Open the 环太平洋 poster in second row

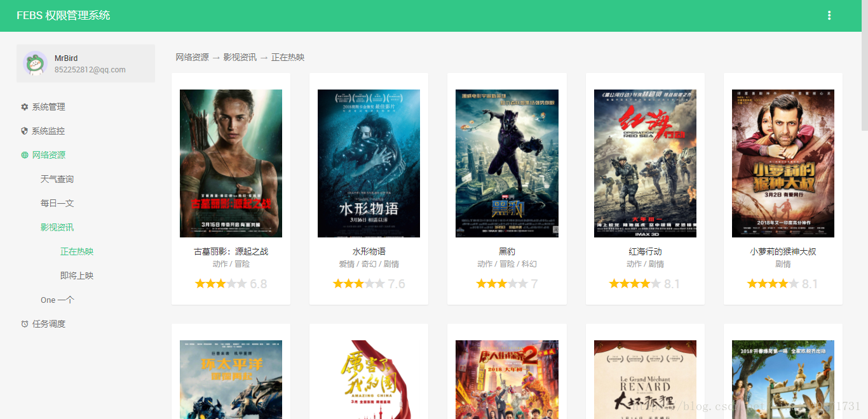pyautogui.click(x=231, y=380)
